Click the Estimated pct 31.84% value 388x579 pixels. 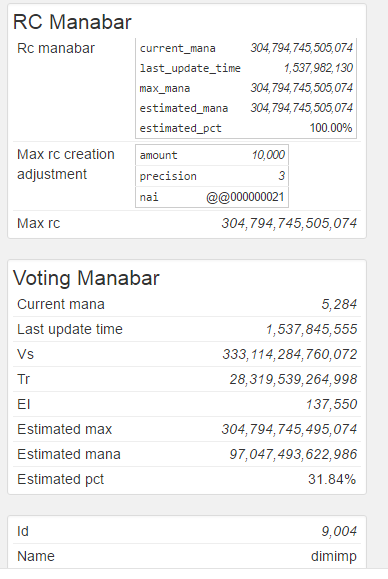coord(332,479)
